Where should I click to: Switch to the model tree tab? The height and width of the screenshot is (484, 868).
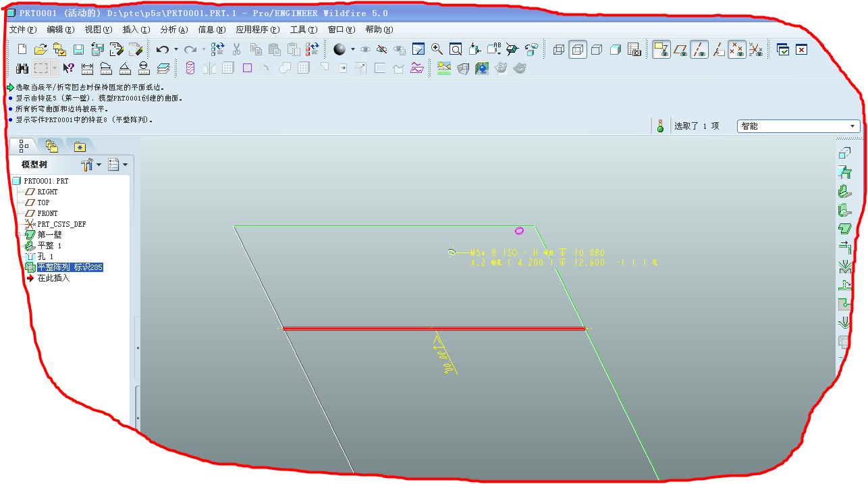[x=24, y=146]
